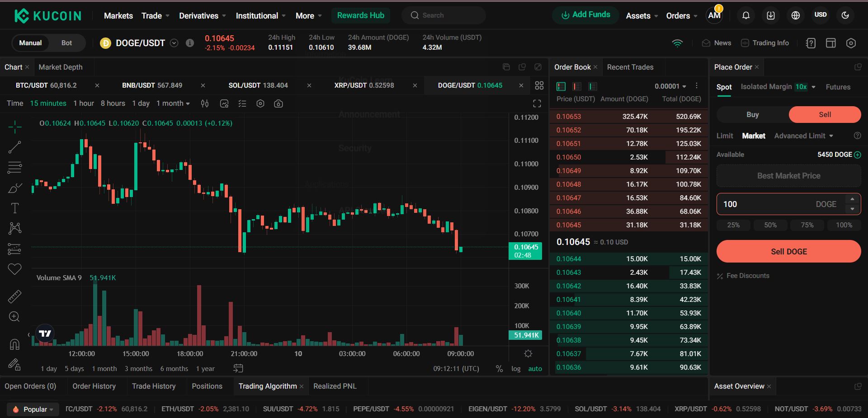Switch to Recent Trades tab
This screenshot has width=868, height=418.
tap(630, 67)
